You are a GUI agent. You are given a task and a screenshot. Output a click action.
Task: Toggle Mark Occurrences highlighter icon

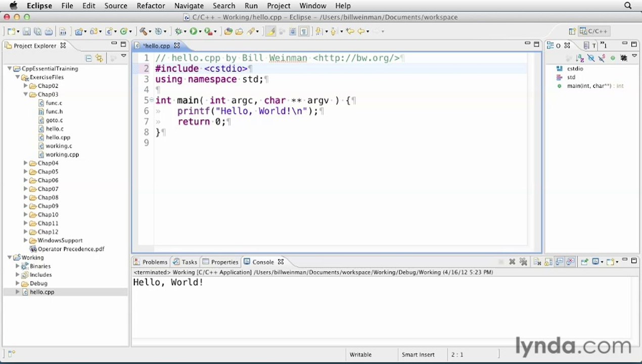click(271, 31)
